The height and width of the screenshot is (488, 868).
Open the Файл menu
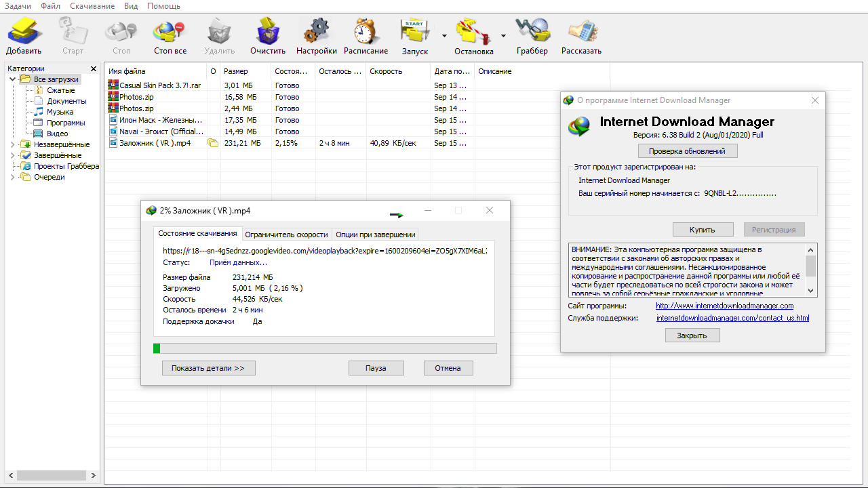pos(50,6)
